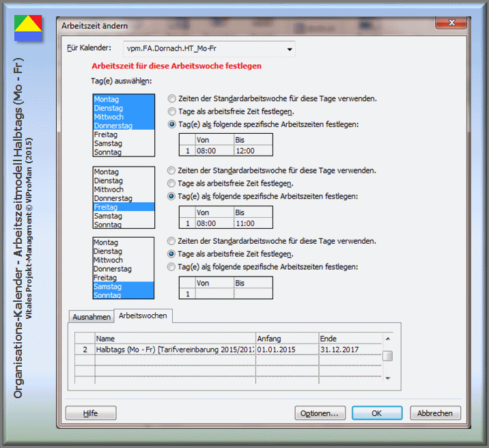
Task: Close the Arbeitszeit ändern dialog
Action: 451,23
